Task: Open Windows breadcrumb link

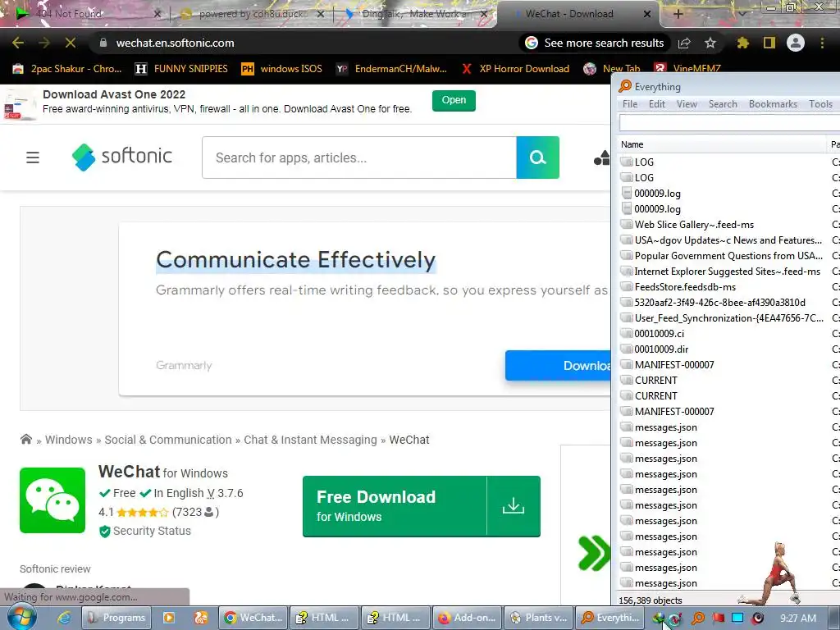Action: tap(69, 440)
